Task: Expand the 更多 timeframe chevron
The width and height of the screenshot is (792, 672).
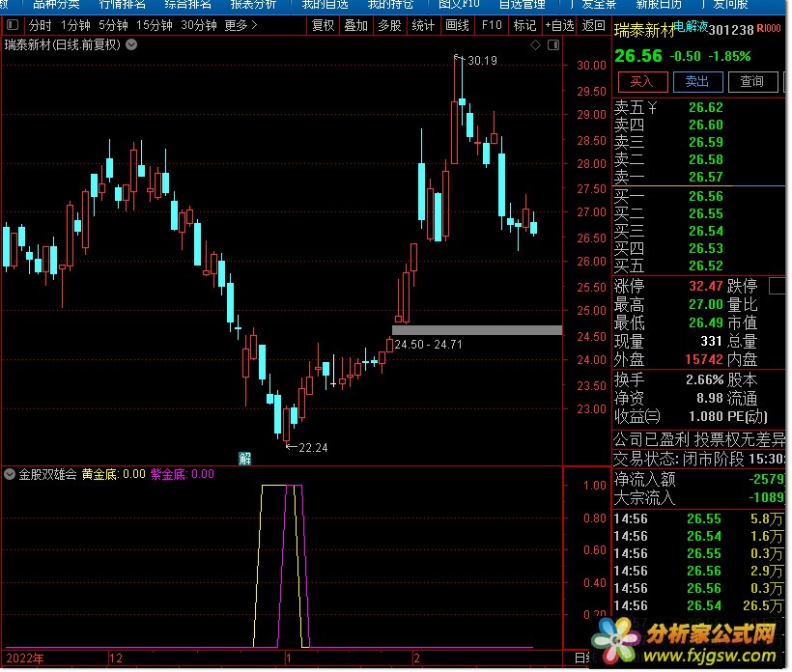Action: (255, 25)
